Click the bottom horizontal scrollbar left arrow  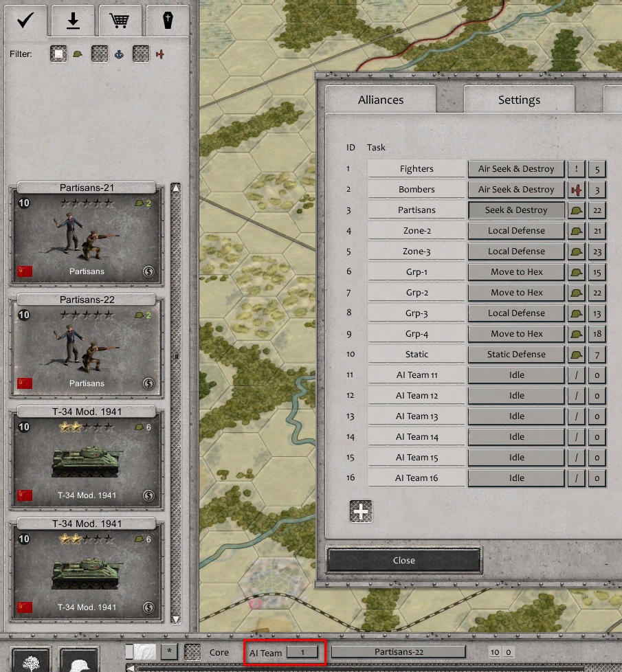[131, 668]
